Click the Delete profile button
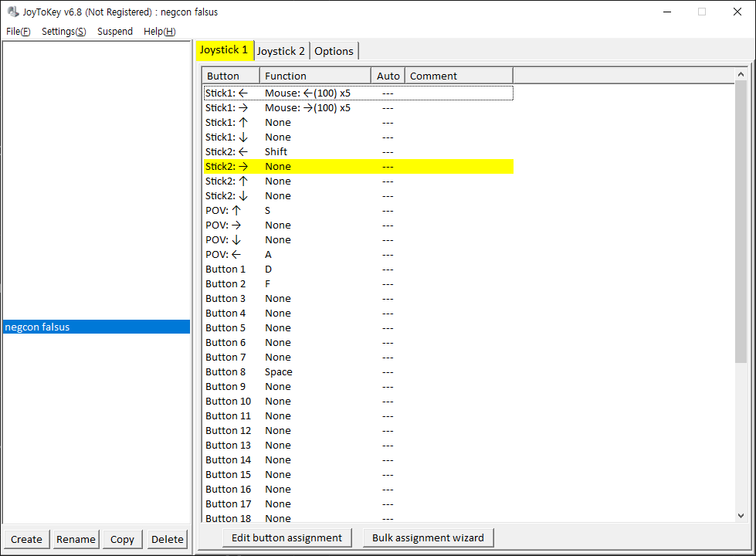The width and height of the screenshot is (756, 556). click(168, 539)
